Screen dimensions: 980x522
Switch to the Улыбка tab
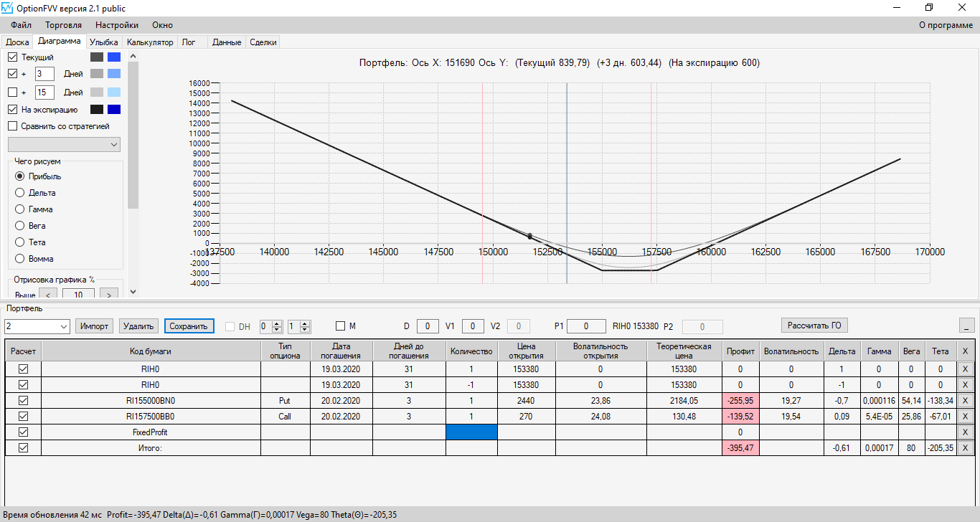pyautogui.click(x=104, y=42)
